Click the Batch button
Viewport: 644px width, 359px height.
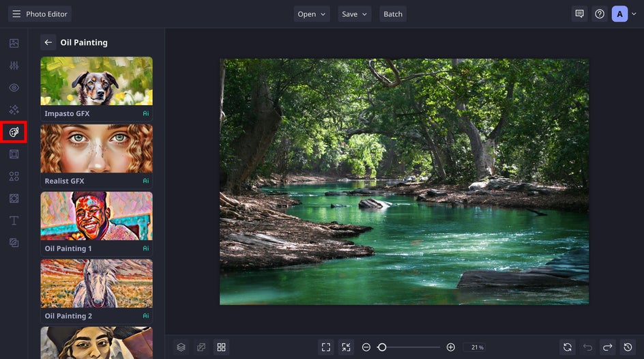393,14
